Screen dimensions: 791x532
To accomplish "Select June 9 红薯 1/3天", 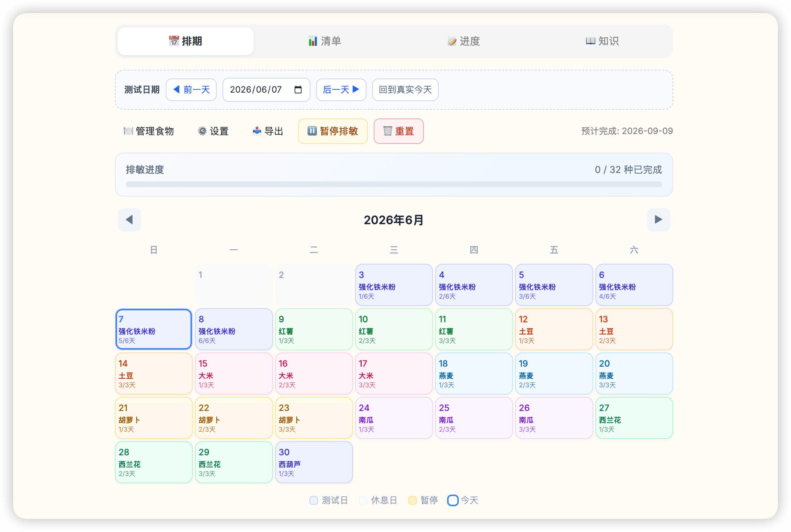I will click(314, 329).
